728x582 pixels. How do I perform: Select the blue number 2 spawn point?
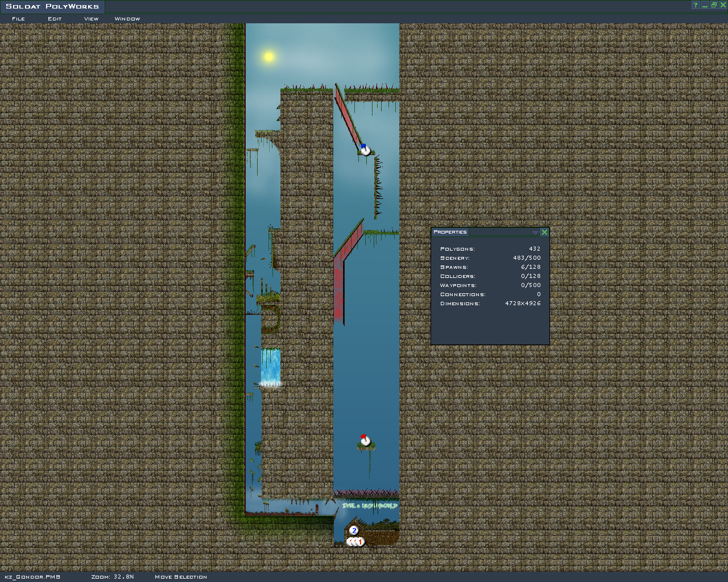[x=354, y=530]
